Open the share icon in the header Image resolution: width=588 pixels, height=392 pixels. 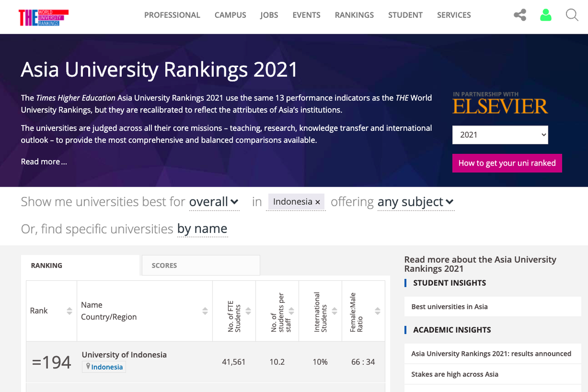519,15
